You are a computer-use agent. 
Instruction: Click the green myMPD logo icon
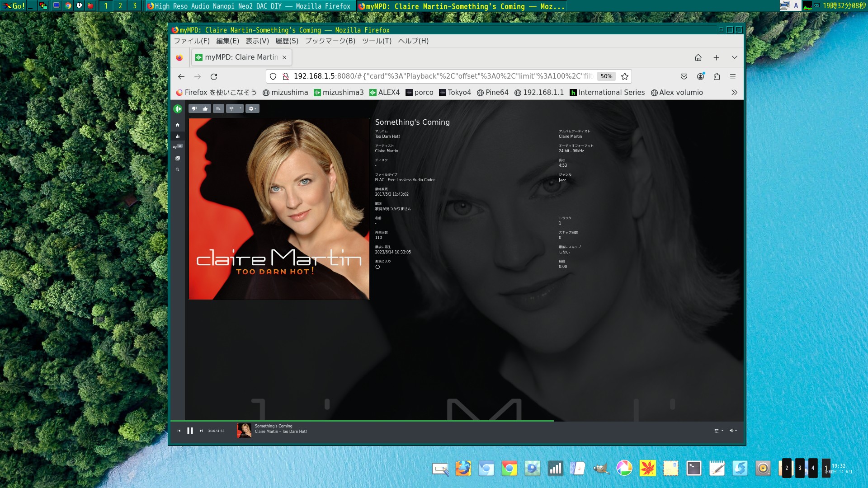click(178, 109)
